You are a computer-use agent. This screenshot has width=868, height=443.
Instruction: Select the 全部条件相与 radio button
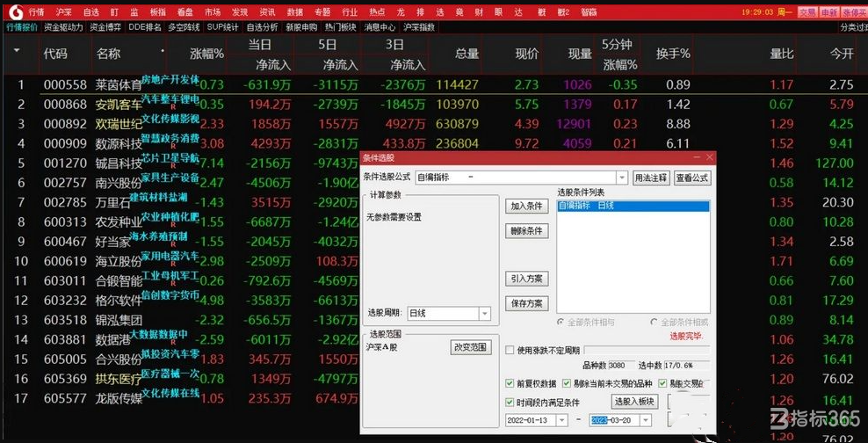tap(561, 322)
